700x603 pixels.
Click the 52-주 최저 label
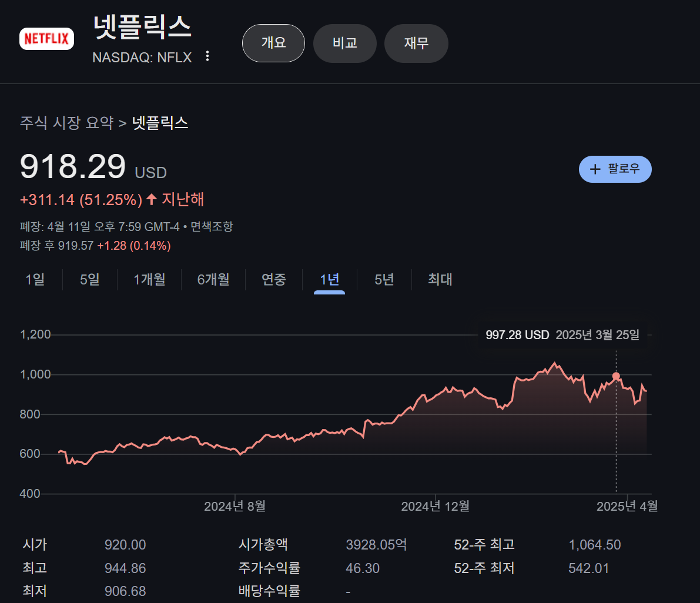click(484, 568)
